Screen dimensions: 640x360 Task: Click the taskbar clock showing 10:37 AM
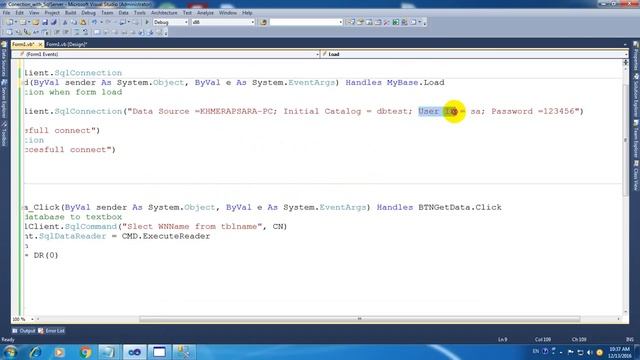619,352
